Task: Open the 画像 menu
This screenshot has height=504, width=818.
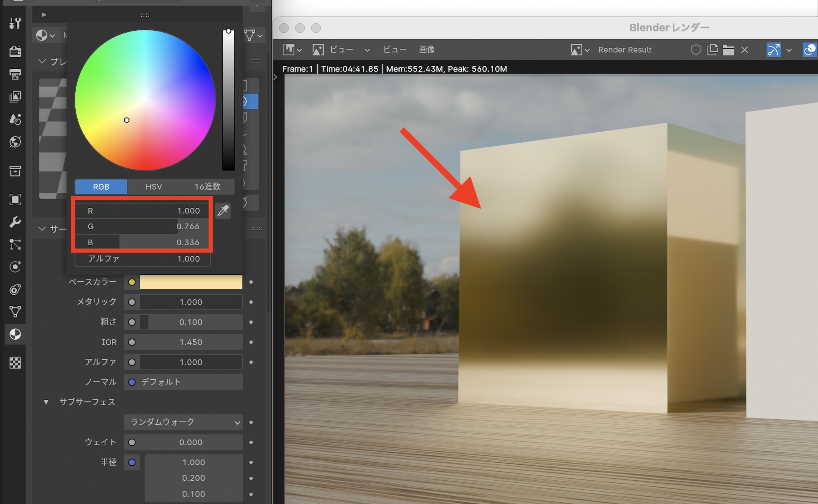Action: pyautogui.click(x=427, y=50)
